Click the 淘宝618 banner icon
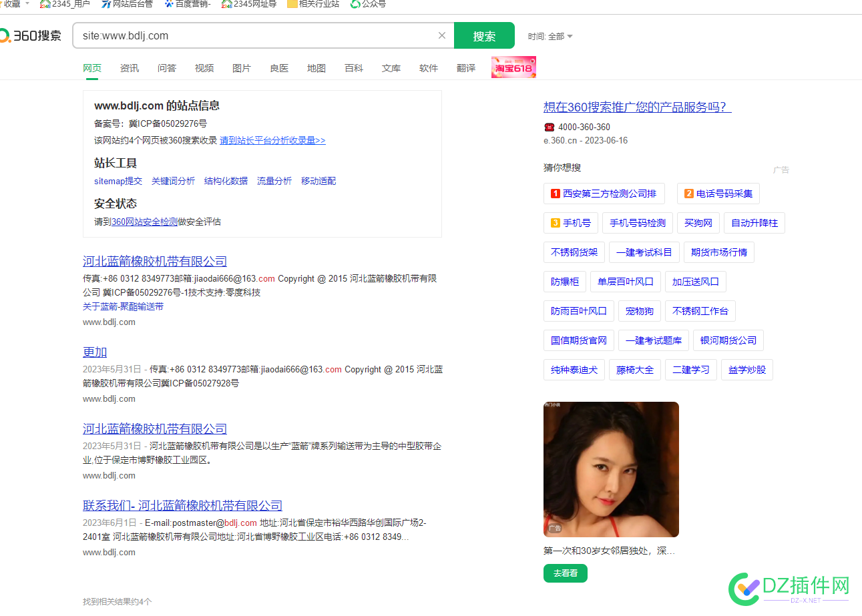This screenshot has width=862, height=616. coord(513,67)
